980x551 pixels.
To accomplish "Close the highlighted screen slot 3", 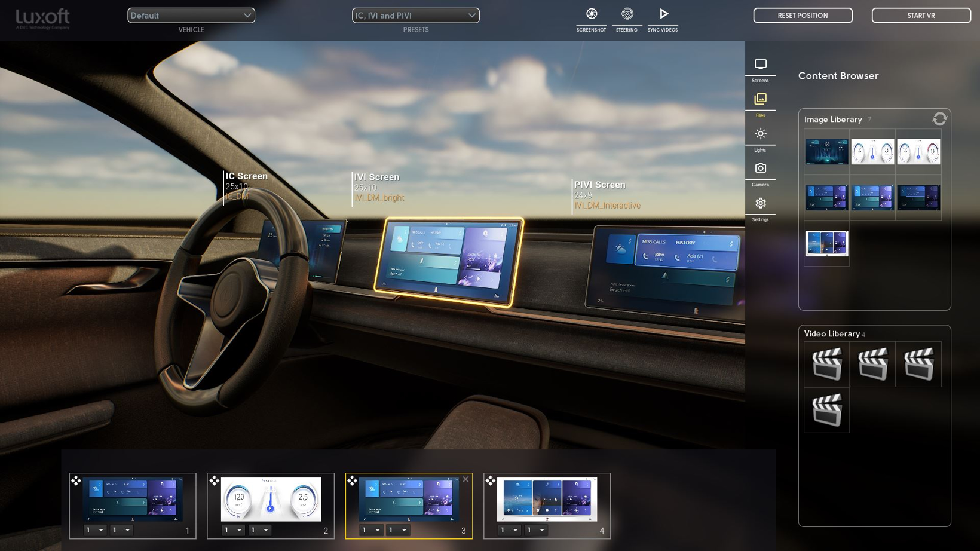I will [x=465, y=479].
